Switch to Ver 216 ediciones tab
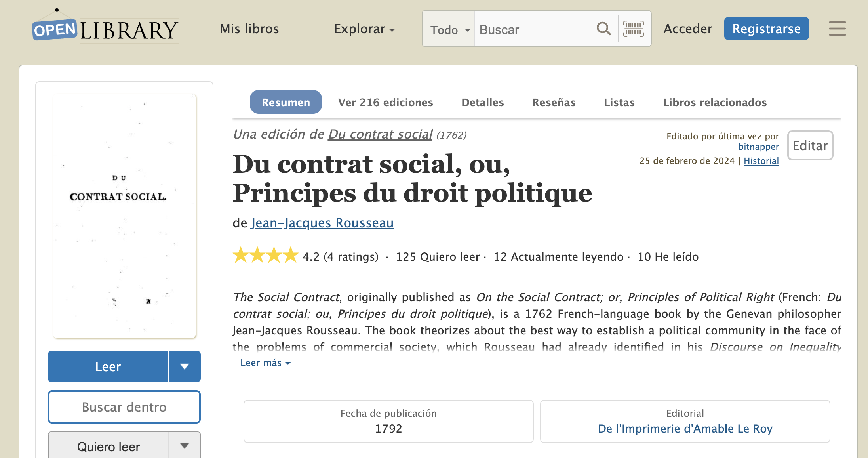Screen dimensions: 868x458 coord(385,102)
